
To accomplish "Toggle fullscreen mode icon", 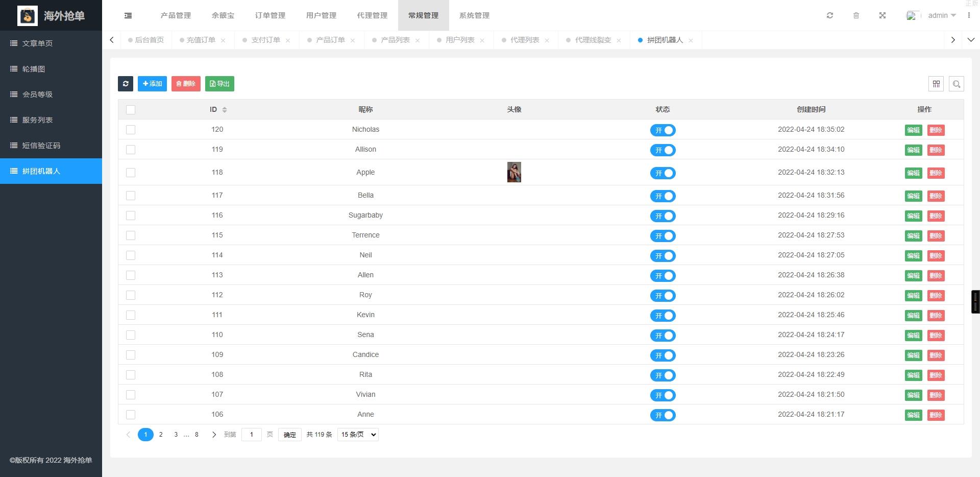I will tap(883, 16).
